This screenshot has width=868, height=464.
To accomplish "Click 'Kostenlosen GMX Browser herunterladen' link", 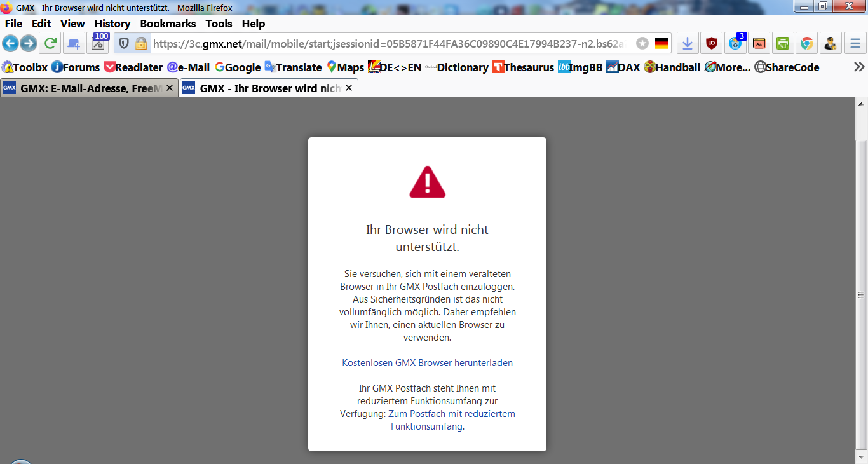I will coord(427,363).
